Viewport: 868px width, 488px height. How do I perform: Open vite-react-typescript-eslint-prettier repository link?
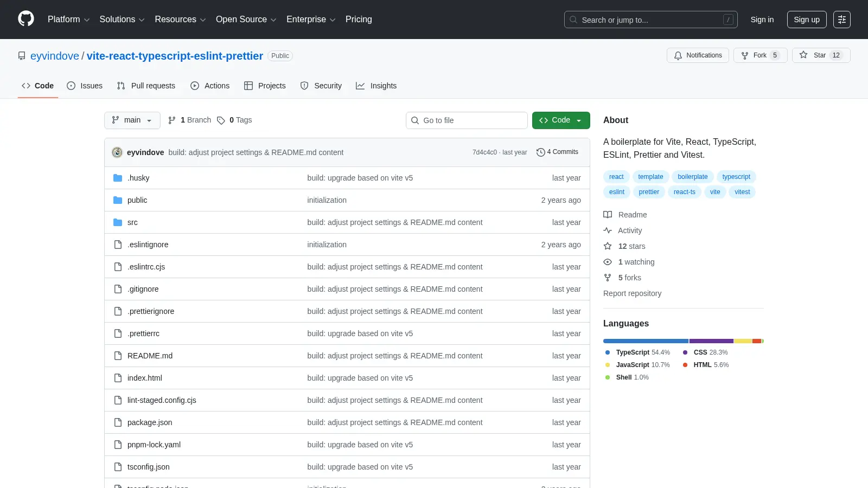(x=175, y=56)
